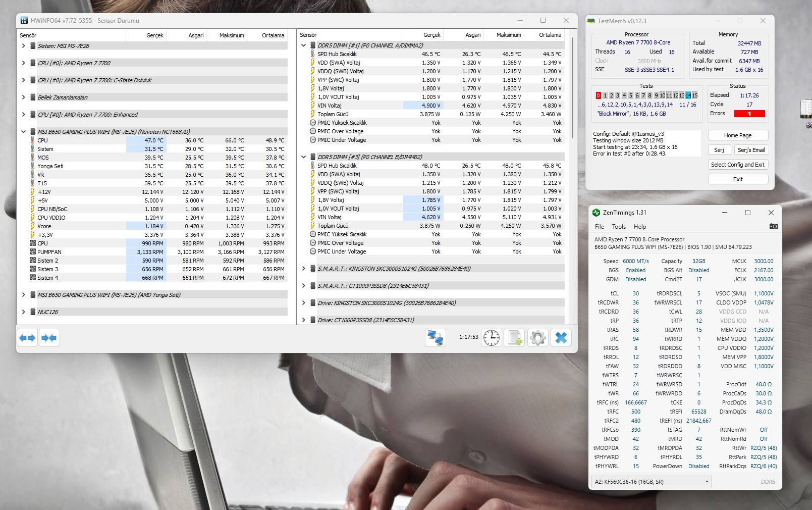812x510 pixels.
Task: Select SPD Hub Sıcaklık row under DIMM #3
Action: 437,165
